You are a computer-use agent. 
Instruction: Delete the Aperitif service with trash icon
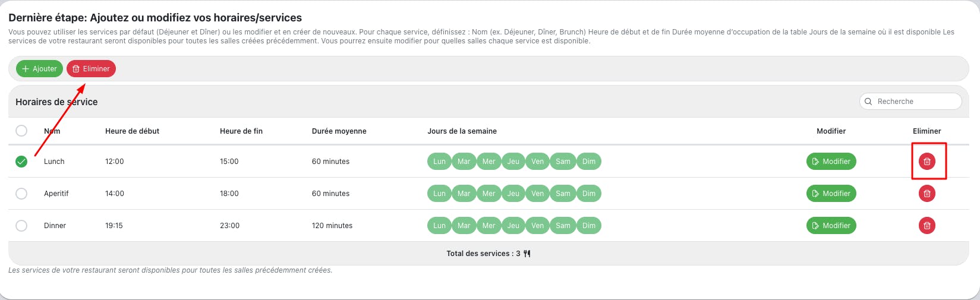[x=927, y=193]
